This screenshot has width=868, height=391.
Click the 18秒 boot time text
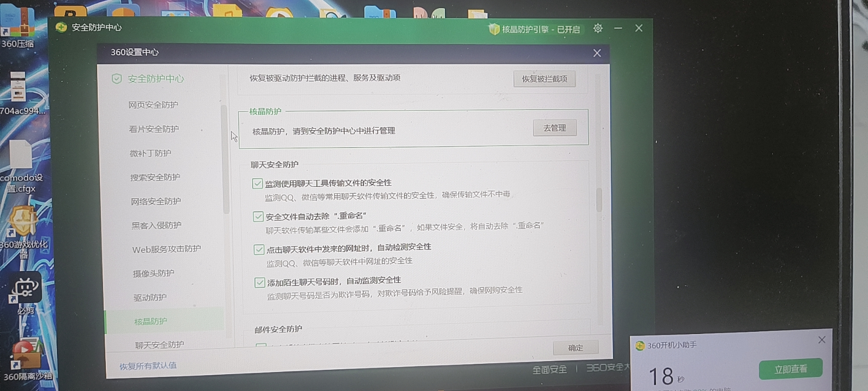[x=666, y=377]
